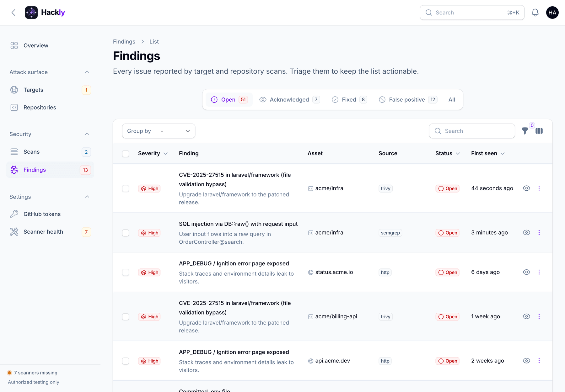Open GitHub tokens settings

point(50,214)
